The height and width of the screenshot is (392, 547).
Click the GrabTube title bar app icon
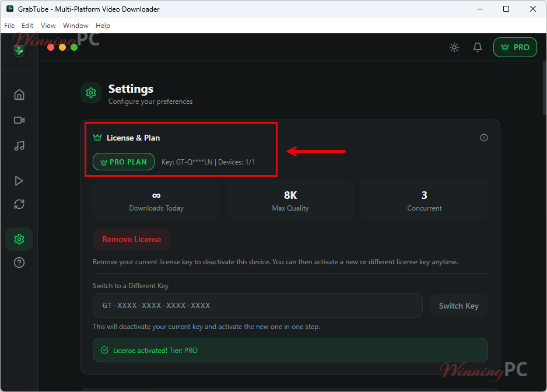(10, 9)
